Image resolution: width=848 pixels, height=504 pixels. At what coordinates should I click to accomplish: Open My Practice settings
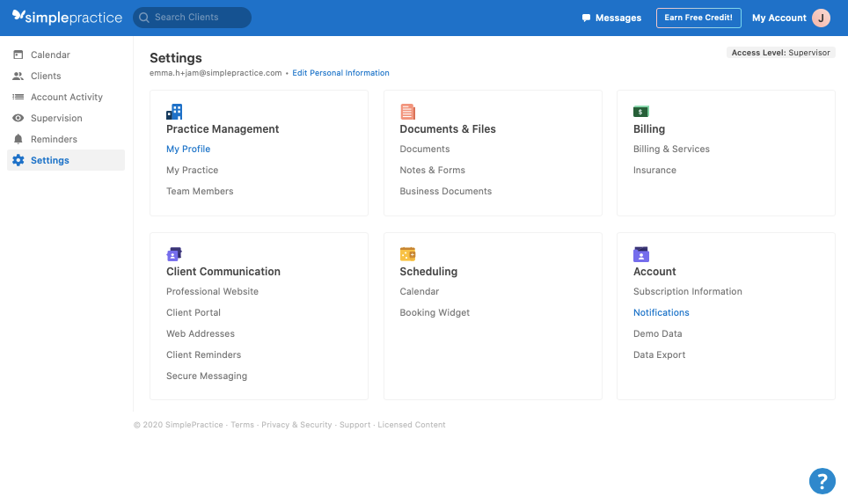click(192, 170)
